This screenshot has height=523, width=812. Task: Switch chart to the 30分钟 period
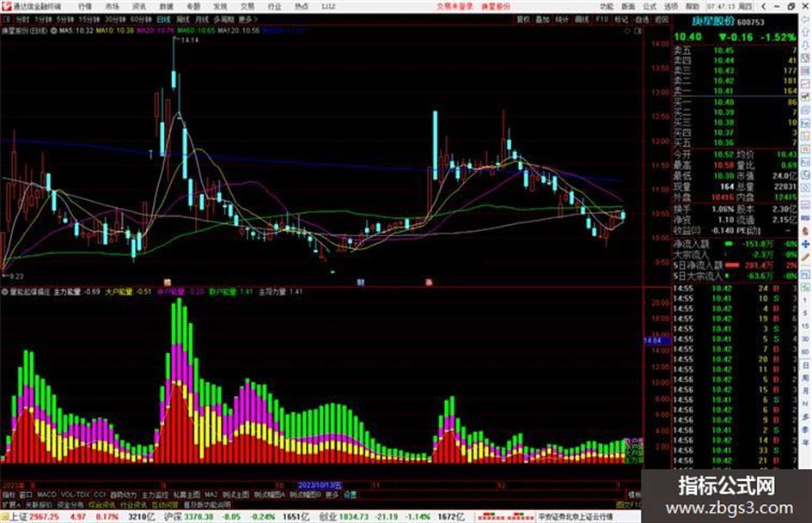point(115,19)
